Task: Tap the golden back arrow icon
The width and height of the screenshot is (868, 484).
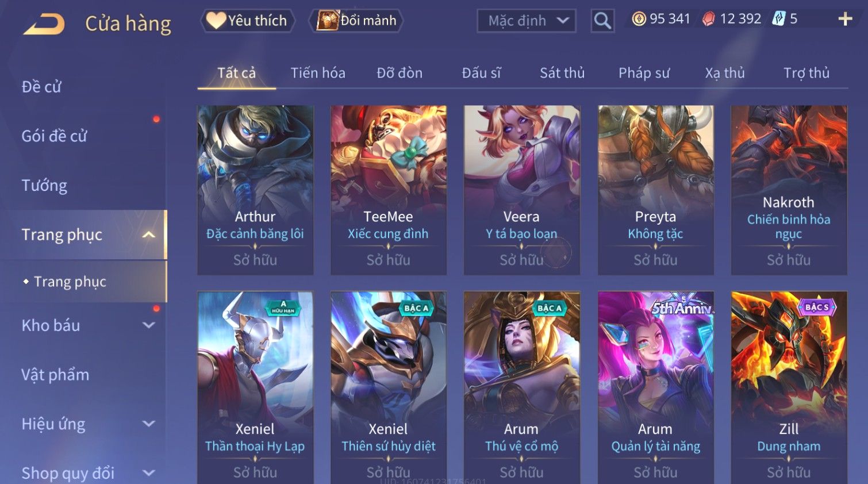Action: tap(44, 24)
